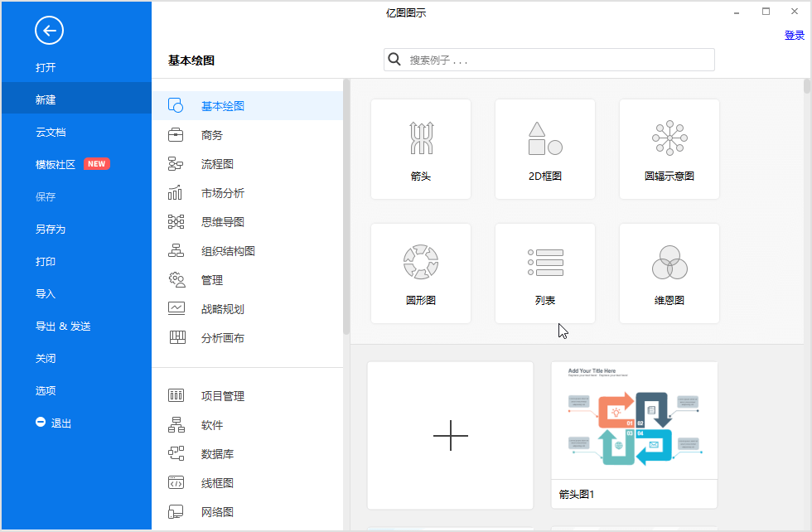Select the 数据库 category icon
Image resolution: width=812 pixels, height=532 pixels.
(176, 453)
